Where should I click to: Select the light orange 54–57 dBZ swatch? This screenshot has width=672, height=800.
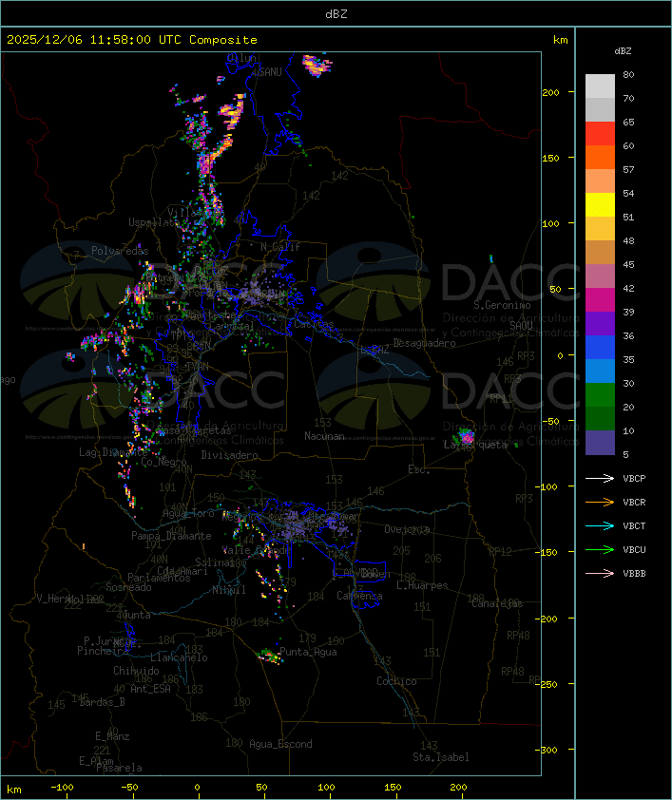click(600, 181)
